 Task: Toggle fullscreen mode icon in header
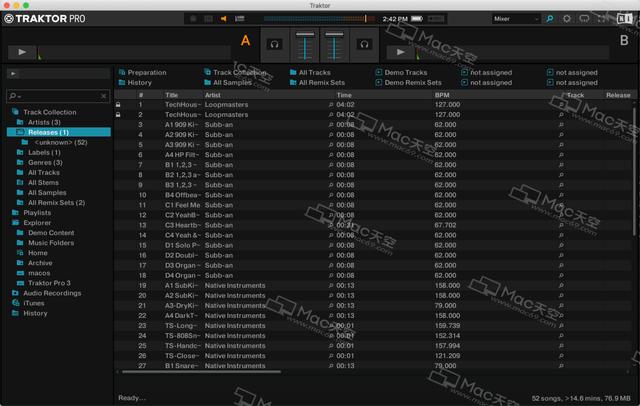(x=601, y=19)
